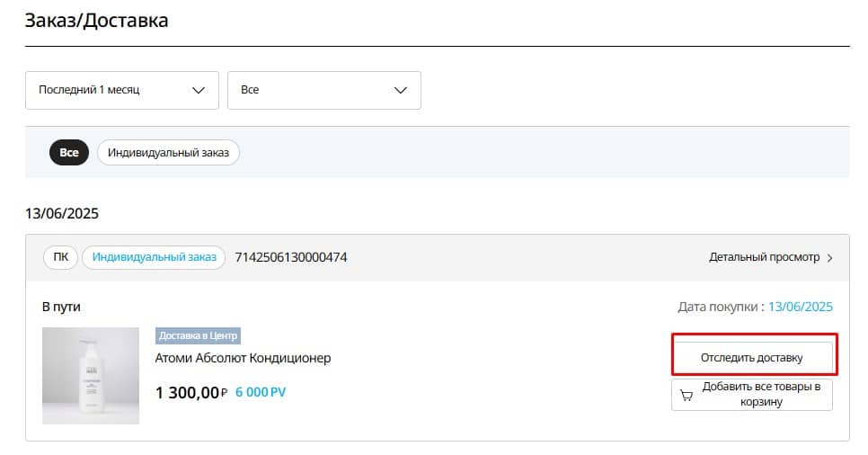
Task: Click product name Атоми Абсолют Кондиционер
Action: 243,358
